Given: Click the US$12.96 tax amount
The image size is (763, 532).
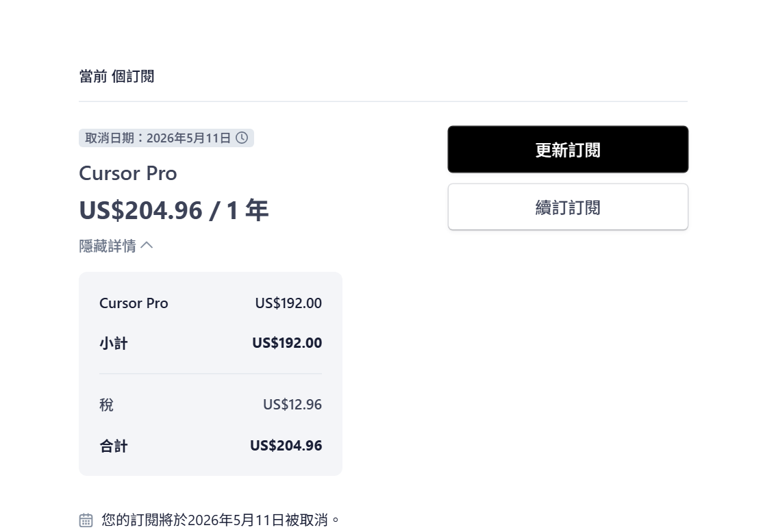Looking at the screenshot, I should [292, 405].
